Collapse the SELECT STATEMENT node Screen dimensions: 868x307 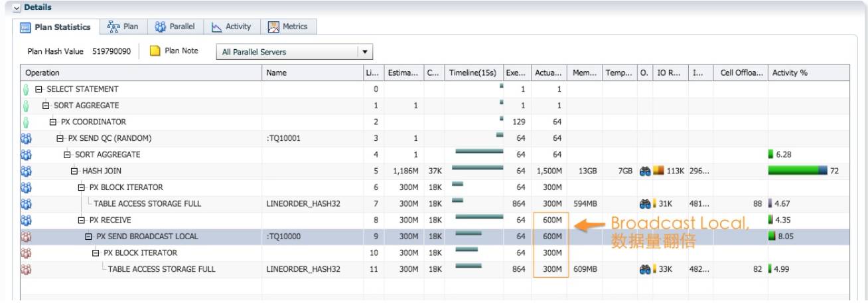point(38,89)
